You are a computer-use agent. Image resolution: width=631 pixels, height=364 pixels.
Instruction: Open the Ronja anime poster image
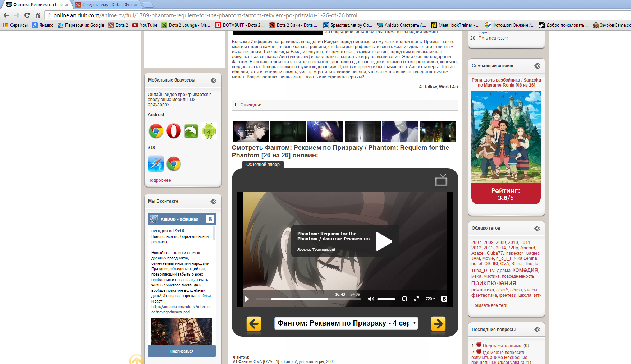tap(506, 137)
